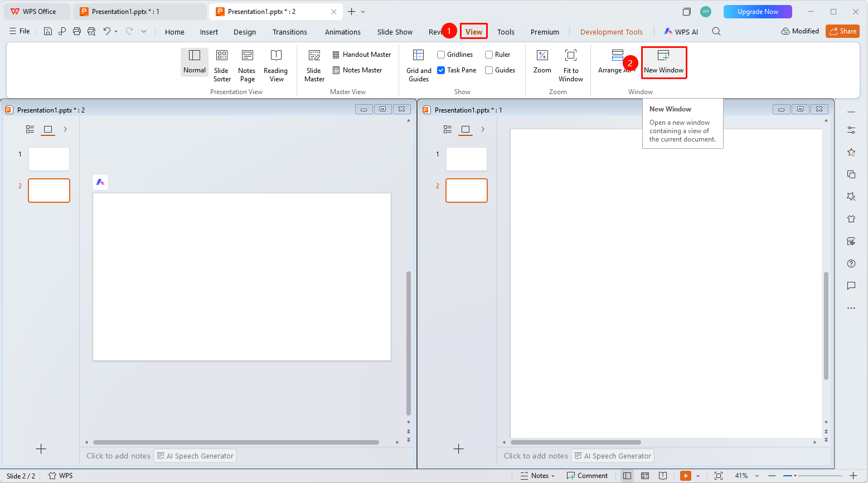
Task: Open Reading View
Action: 276,66
